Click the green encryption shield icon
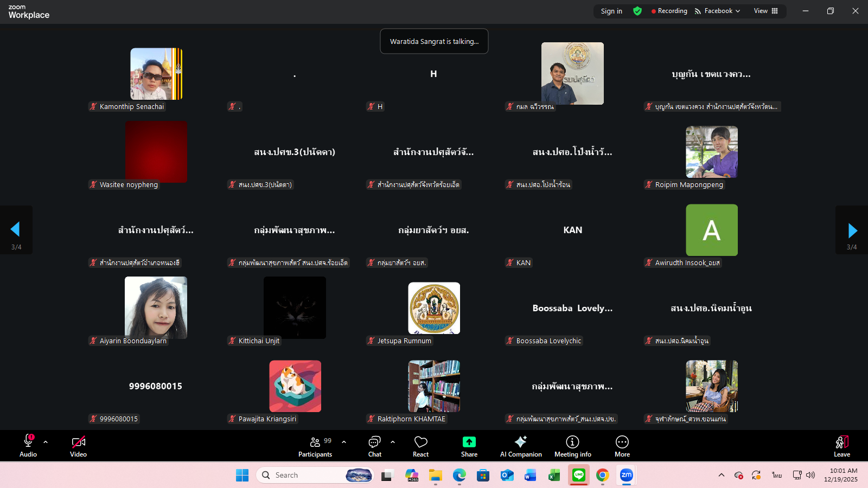Image resolution: width=868 pixels, height=488 pixels. tap(637, 11)
